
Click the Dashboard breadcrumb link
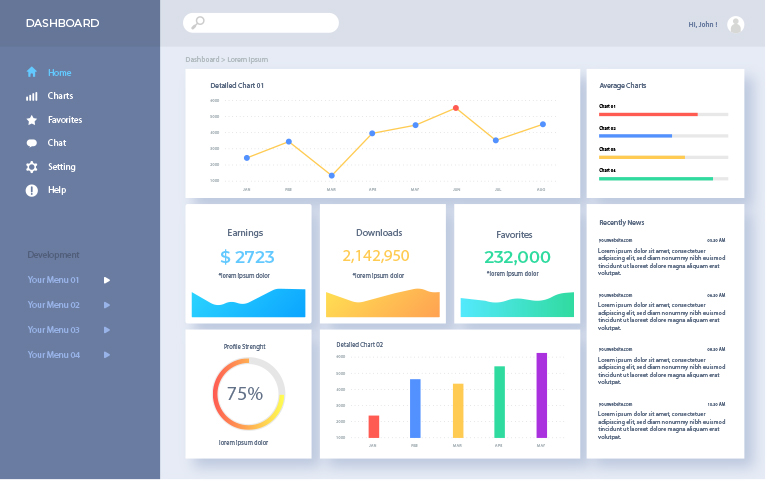tap(202, 60)
